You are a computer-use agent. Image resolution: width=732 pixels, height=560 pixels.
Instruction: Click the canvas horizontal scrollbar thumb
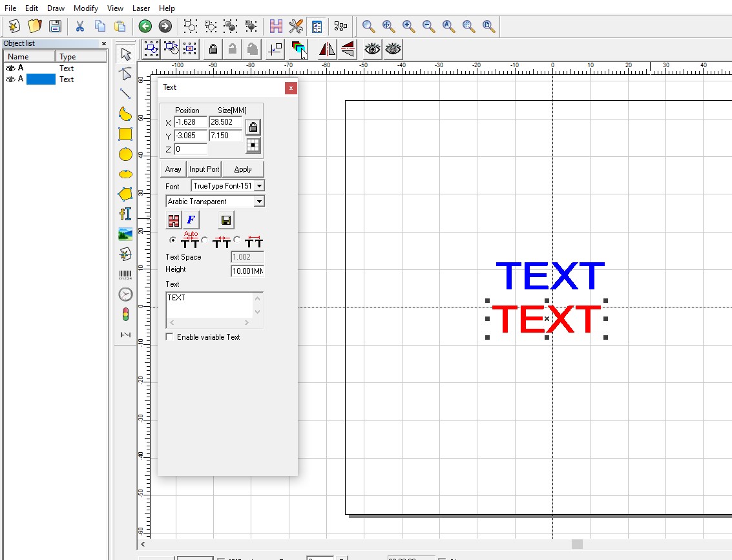tap(577, 544)
